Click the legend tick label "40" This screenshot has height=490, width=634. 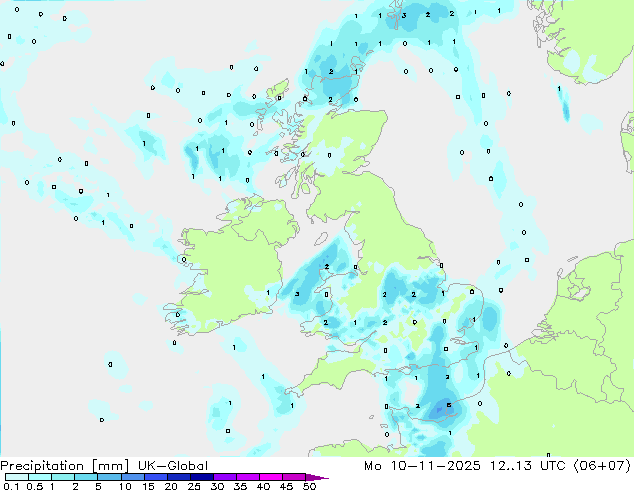coord(263,486)
